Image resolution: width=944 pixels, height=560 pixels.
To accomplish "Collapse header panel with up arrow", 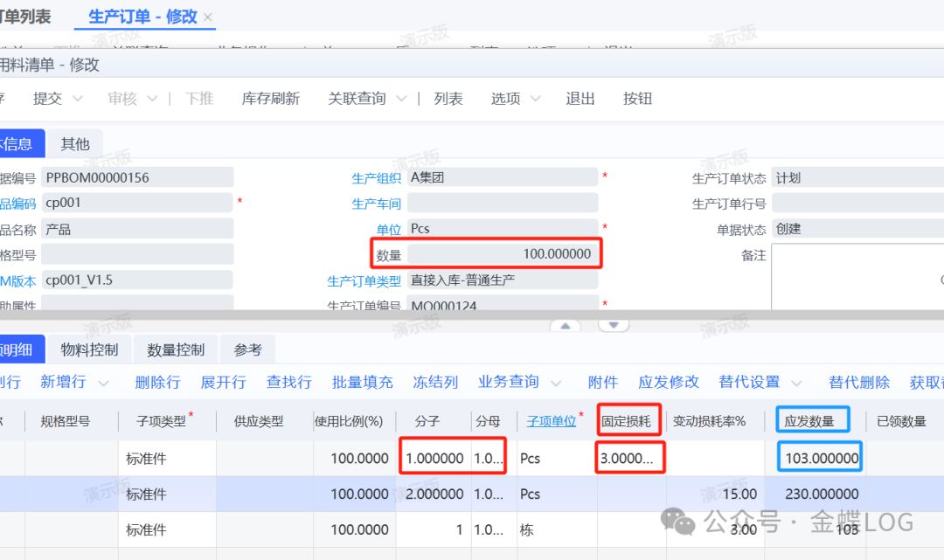I will [565, 325].
